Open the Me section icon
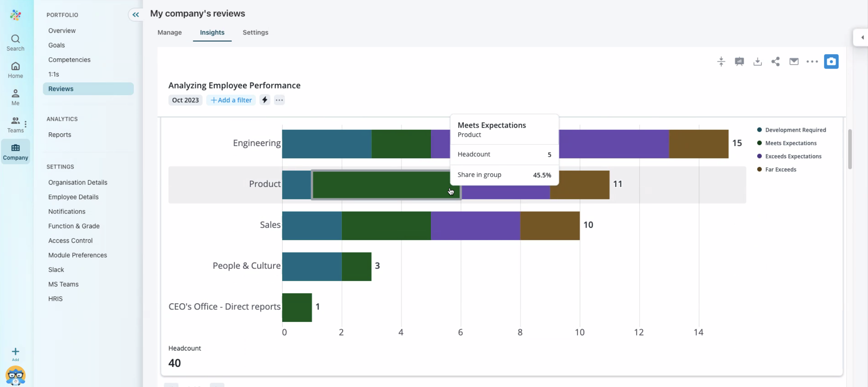Viewport: 868px width, 387px height. (x=16, y=97)
